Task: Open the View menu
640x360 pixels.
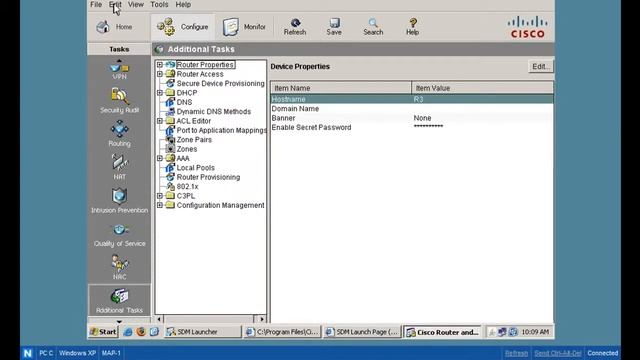Action: (x=136, y=4)
